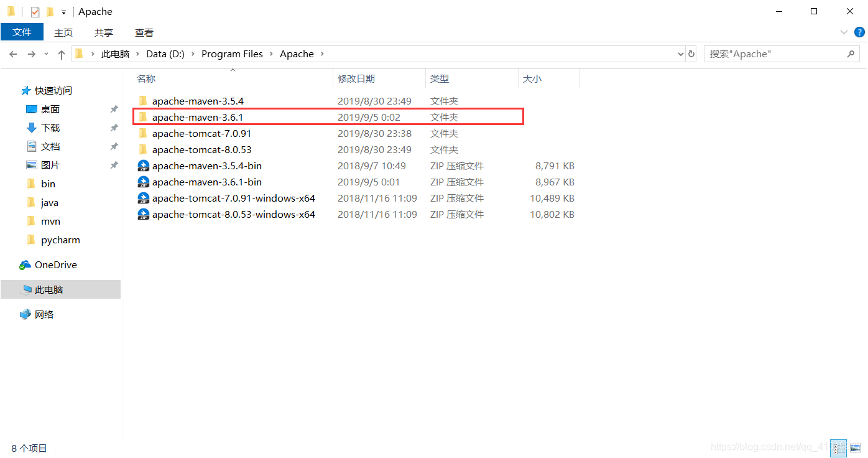Open the recent locations dropdown arrow
Viewport: 868px width, 458px height.
47,54
